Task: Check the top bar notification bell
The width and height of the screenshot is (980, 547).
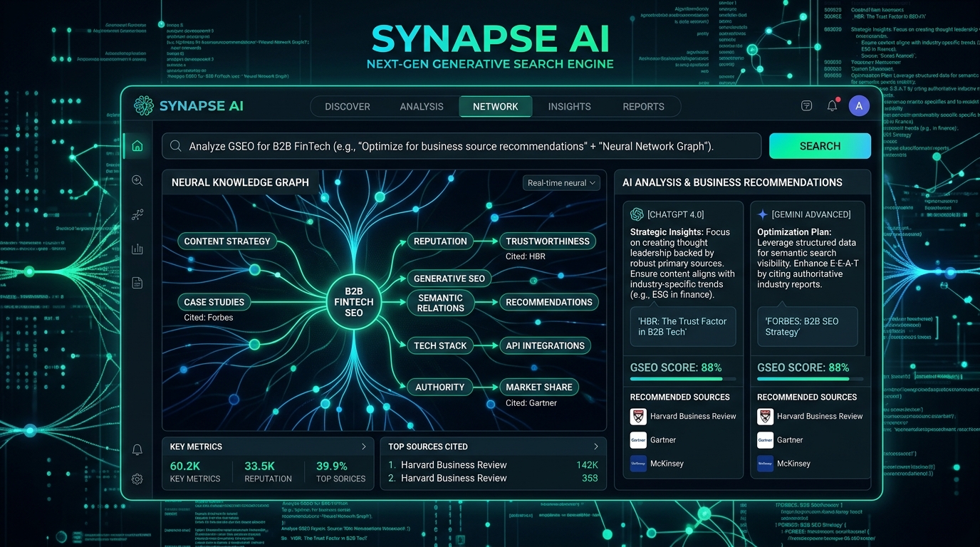Action: pyautogui.click(x=832, y=106)
